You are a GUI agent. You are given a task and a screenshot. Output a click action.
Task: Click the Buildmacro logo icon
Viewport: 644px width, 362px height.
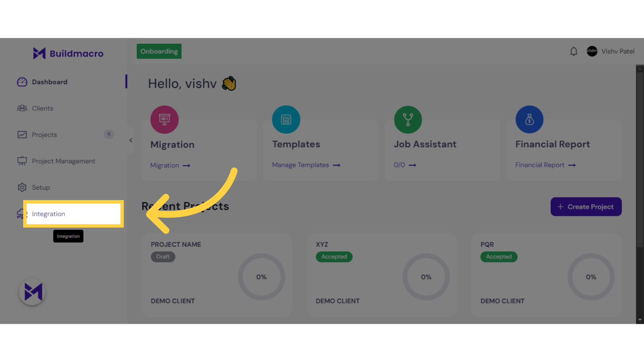click(x=39, y=53)
